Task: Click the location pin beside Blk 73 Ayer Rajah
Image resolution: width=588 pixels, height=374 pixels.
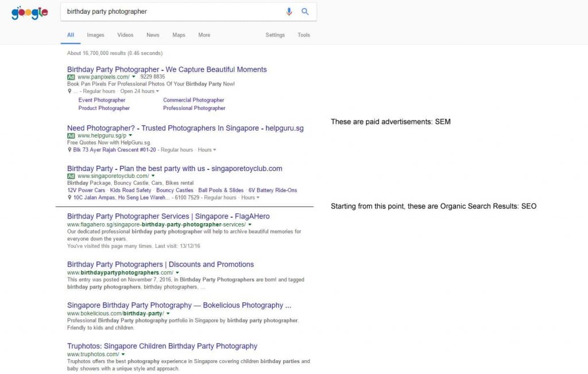Action: tap(69, 150)
